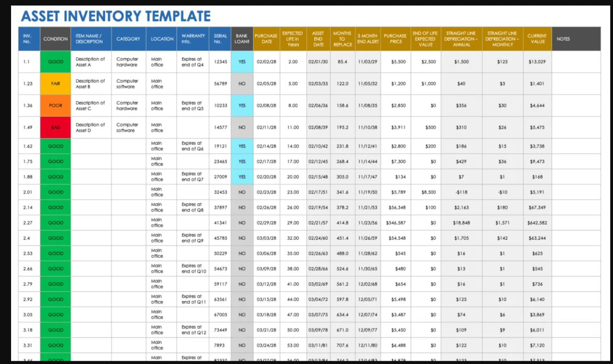The height and width of the screenshot is (364, 613).
Task: Select serial number cell 14577
Action: pos(220,127)
